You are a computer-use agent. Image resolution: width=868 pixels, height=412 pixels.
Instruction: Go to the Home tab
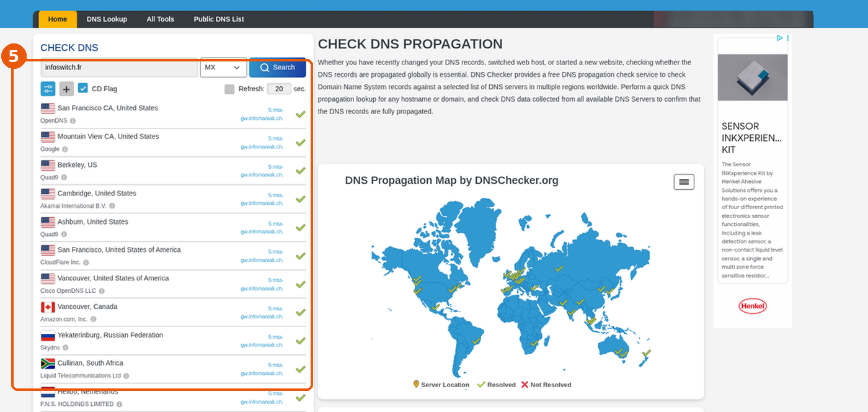[x=58, y=19]
